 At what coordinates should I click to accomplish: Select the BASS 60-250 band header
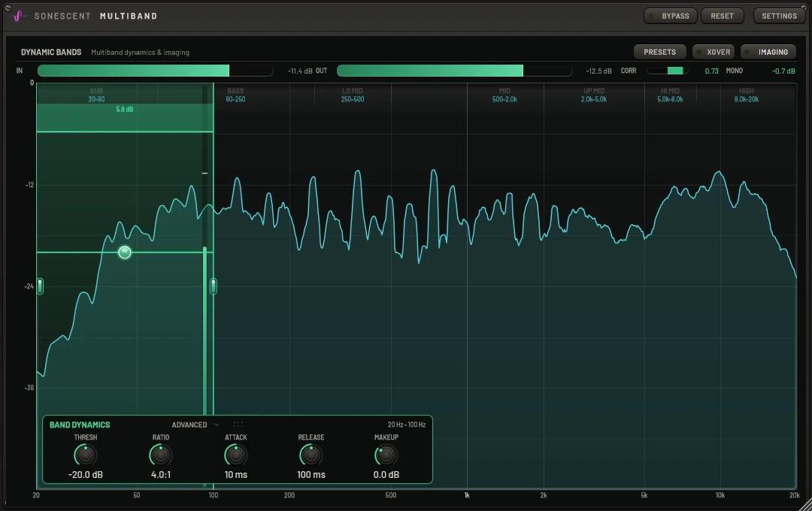coord(235,95)
